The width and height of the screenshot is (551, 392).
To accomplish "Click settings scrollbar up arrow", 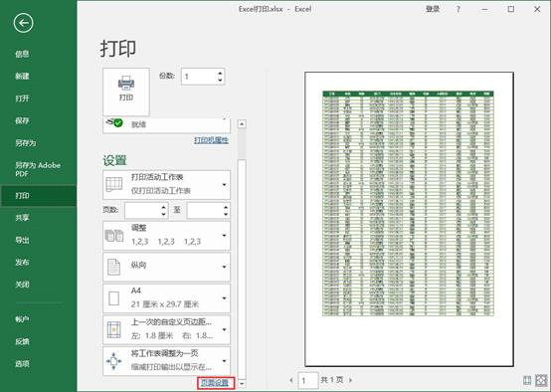I will click(x=242, y=123).
